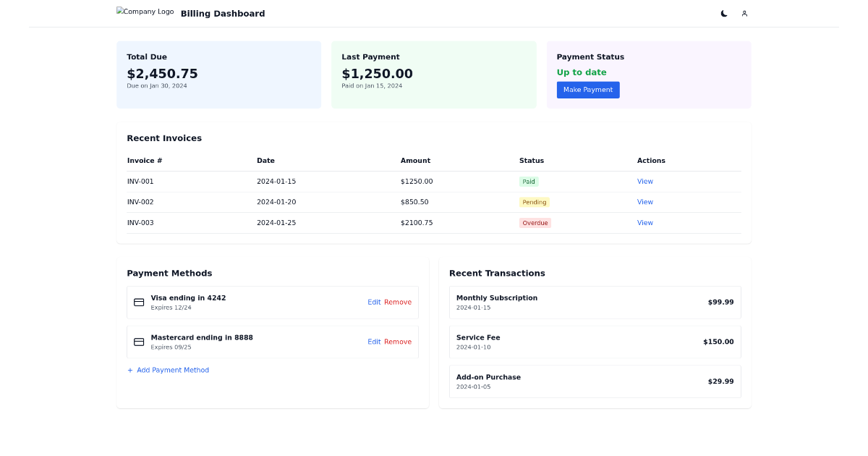Select the Pending status badge on INV-002

point(535,202)
